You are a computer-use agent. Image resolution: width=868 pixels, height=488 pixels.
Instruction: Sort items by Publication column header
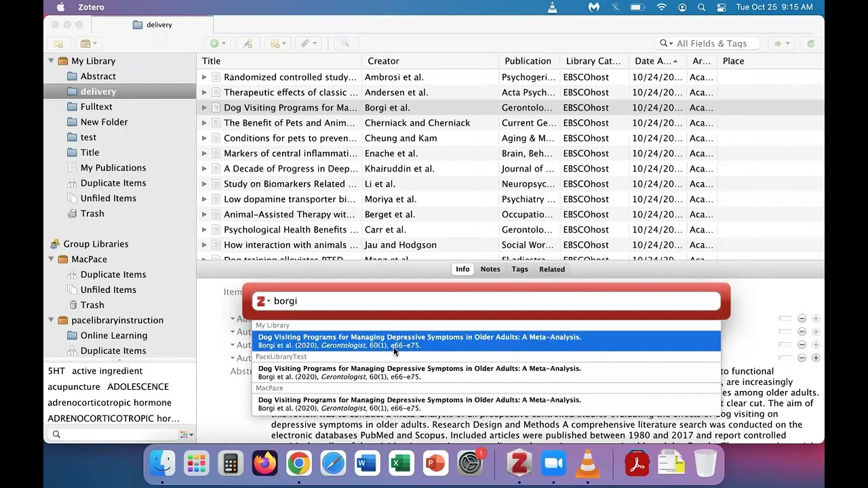[528, 61]
